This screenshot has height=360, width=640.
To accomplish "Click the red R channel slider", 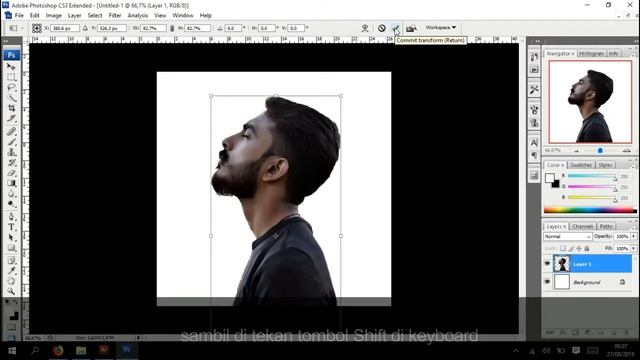I will pos(591,176).
